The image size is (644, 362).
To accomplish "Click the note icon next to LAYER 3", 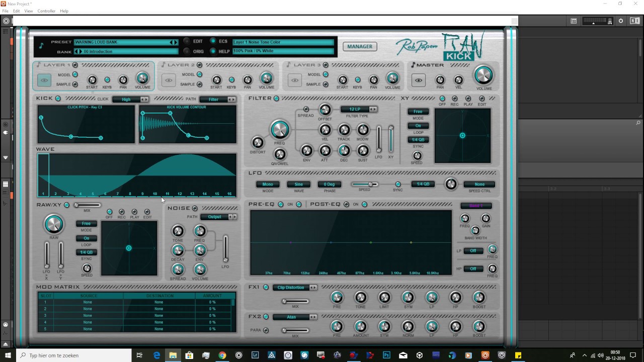I will tap(289, 65).
